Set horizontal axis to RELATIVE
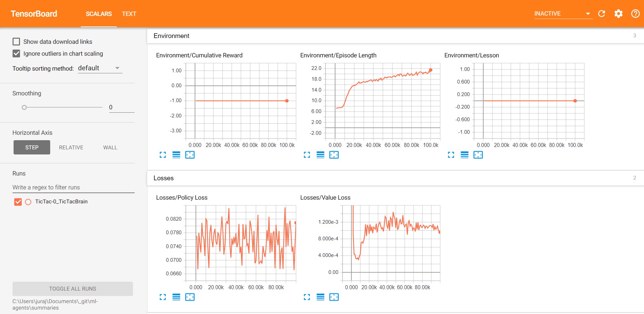Viewport: 644px width, 314px height. pos(71,147)
